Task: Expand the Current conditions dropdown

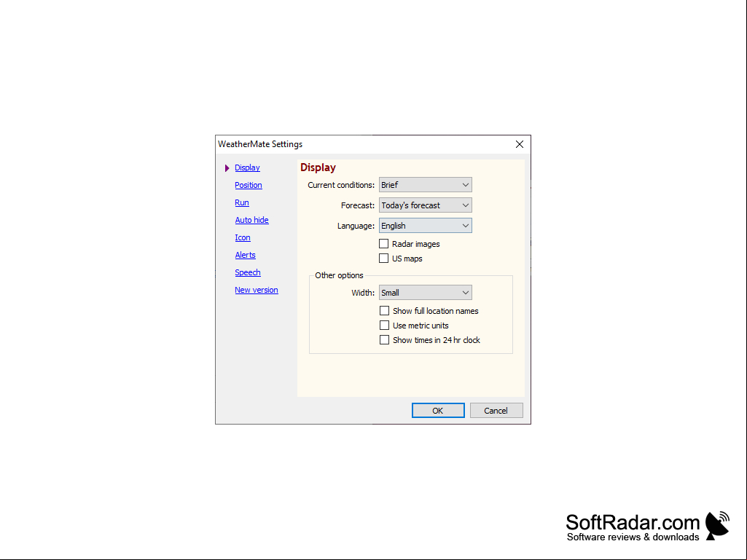Action: pyautogui.click(x=425, y=185)
